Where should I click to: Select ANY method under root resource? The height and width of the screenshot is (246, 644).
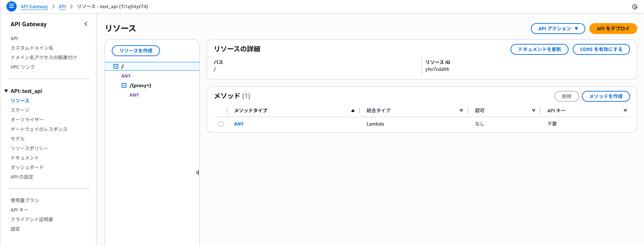point(126,76)
